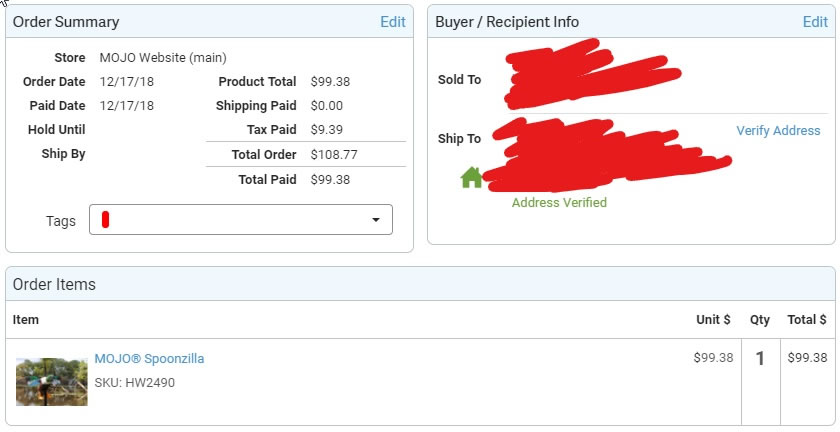840x432 pixels.
Task: Click the Item column header
Action: [26, 320]
